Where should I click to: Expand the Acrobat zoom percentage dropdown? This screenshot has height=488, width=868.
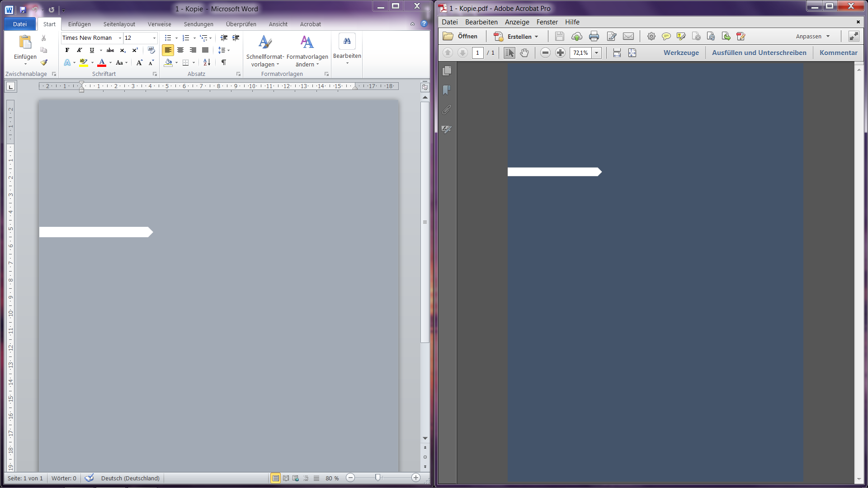coord(597,53)
